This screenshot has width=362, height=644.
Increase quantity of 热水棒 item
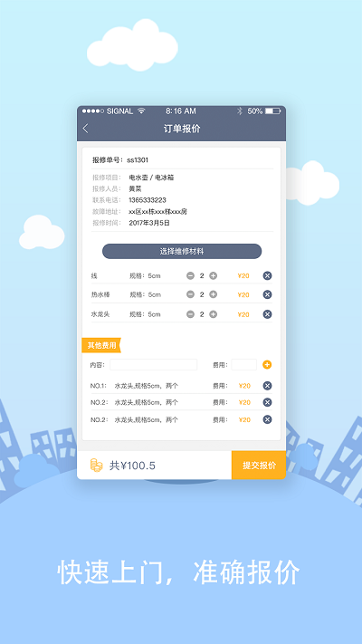(x=213, y=294)
